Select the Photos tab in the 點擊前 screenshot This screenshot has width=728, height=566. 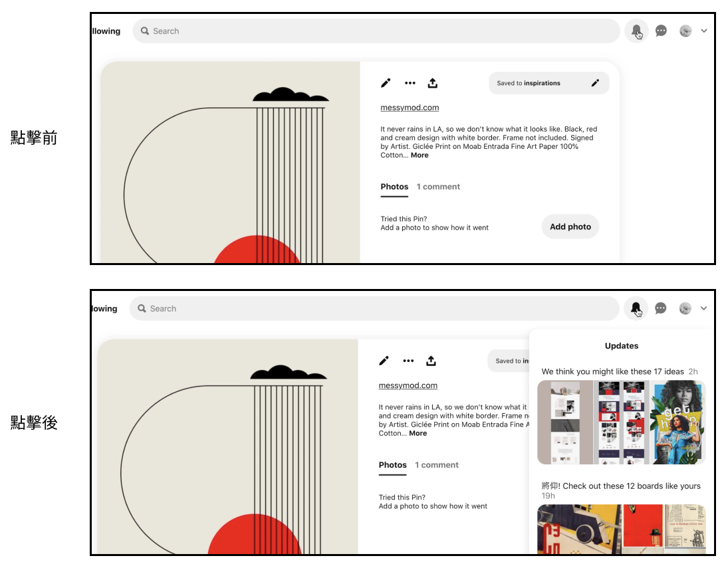(394, 187)
